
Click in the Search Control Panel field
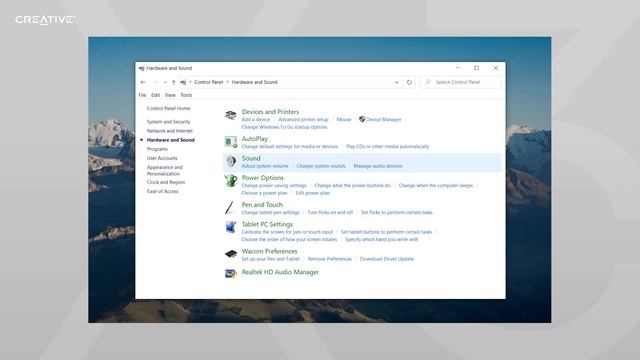pos(460,82)
